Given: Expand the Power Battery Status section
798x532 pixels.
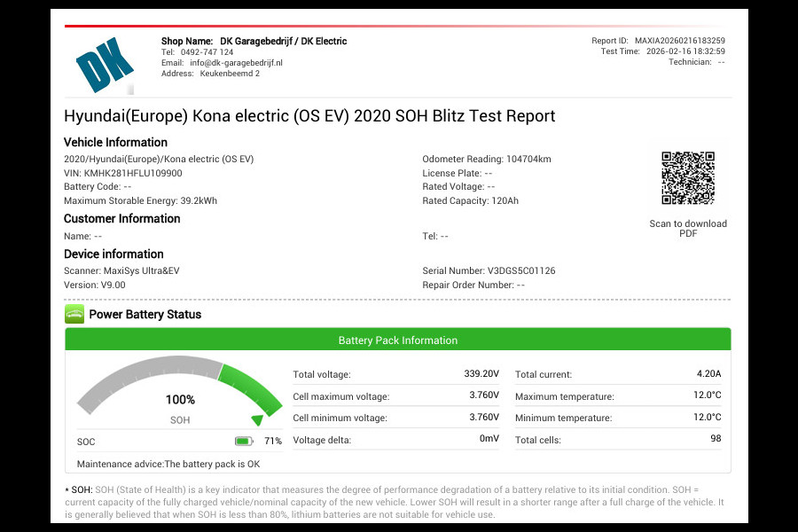Looking at the screenshot, I should pyautogui.click(x=145, y=314).
